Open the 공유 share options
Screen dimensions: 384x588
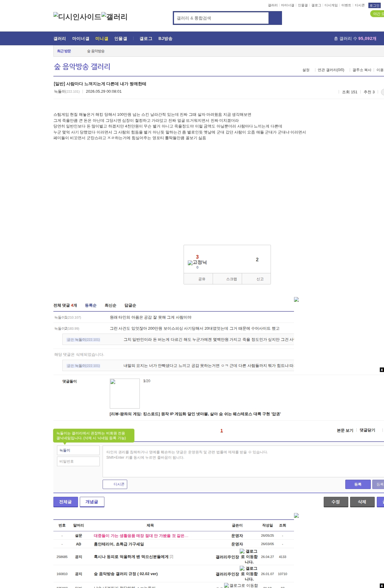tap(198, 279)
